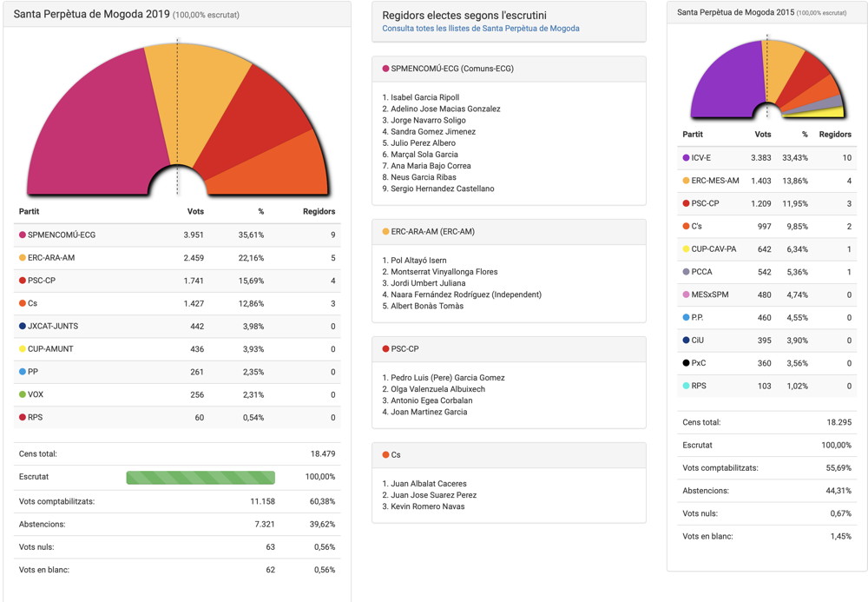Select the PSC-CP row in 2019 results table
Image resolution: width=868 pixels, height=602 pixels.
[177, 281]
